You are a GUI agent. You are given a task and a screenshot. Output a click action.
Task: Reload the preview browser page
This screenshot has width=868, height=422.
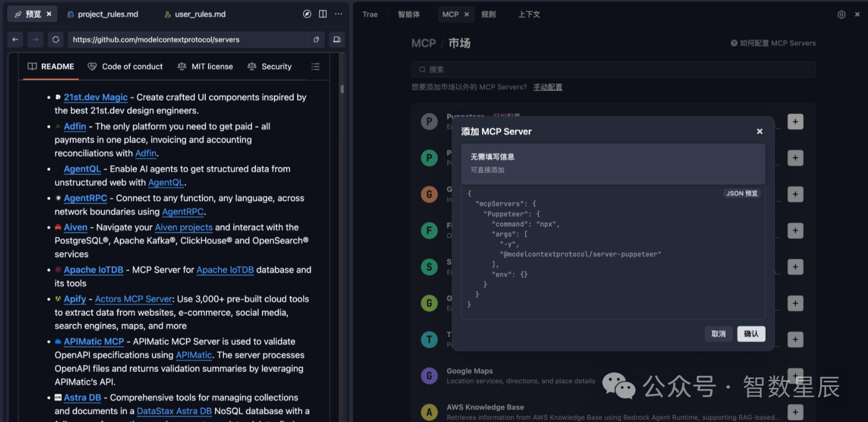(56, 40)
